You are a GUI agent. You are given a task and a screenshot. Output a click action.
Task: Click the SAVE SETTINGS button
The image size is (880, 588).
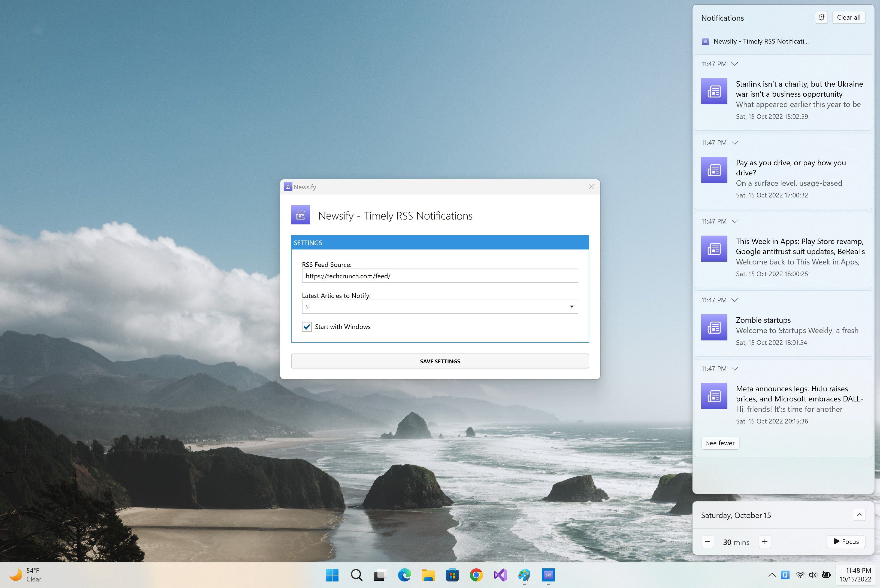pyautogui.click(x=440, y=361)
